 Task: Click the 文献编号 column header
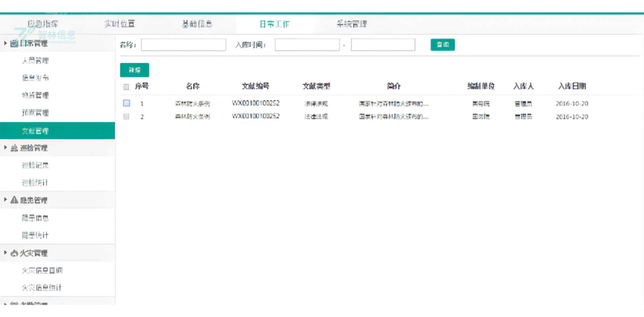256,86
